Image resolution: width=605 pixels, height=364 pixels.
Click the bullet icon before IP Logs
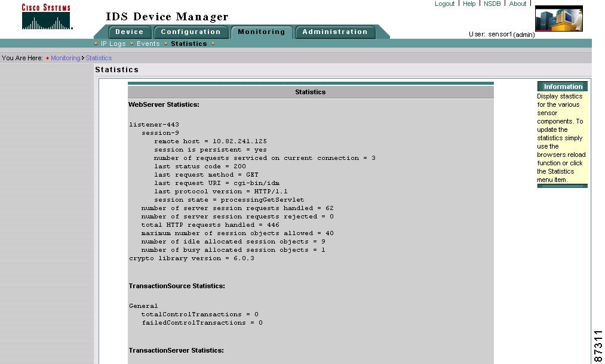tap(96, 44)
